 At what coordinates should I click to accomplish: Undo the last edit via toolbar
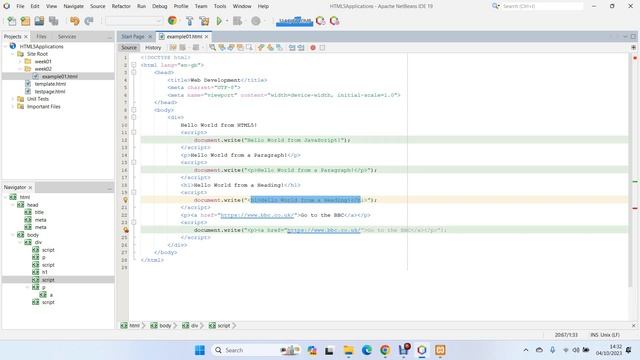click(75, 21)
